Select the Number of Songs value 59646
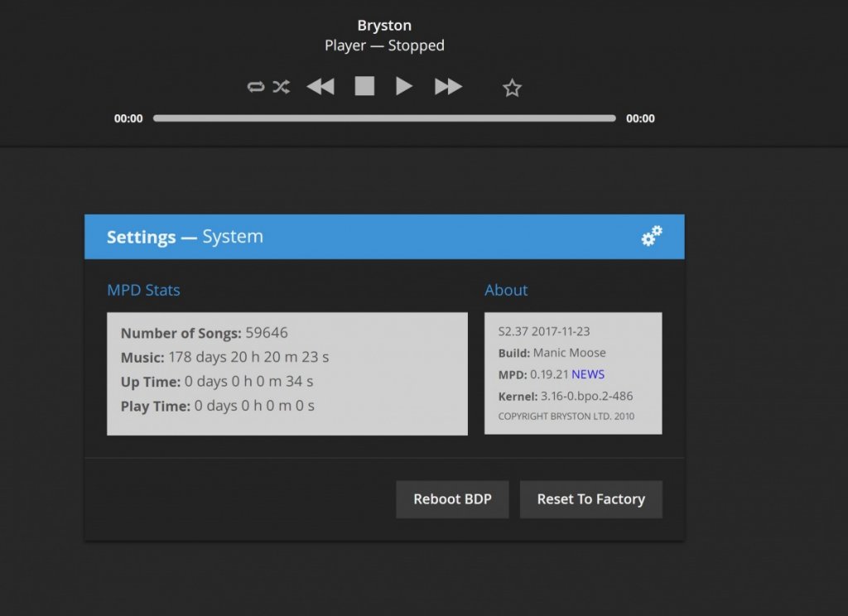 click(267, 333)
